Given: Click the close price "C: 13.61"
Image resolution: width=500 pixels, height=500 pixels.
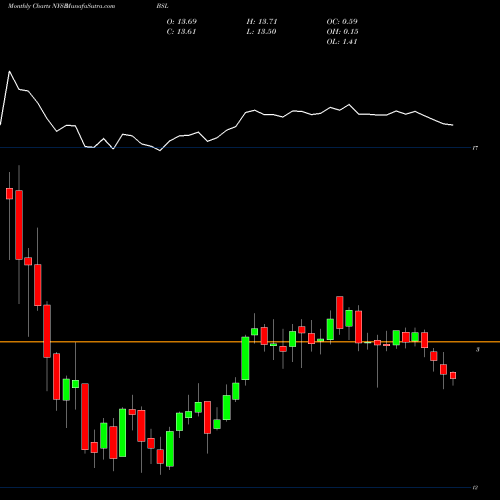Looking at the screenshot, I should click(x=181, y=32).
